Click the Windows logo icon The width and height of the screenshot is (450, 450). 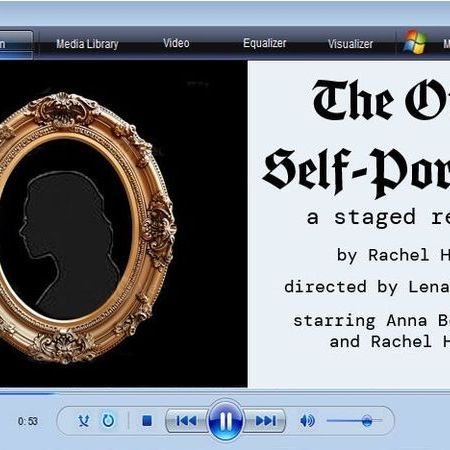pyautogui.click(x=414, y=42)
